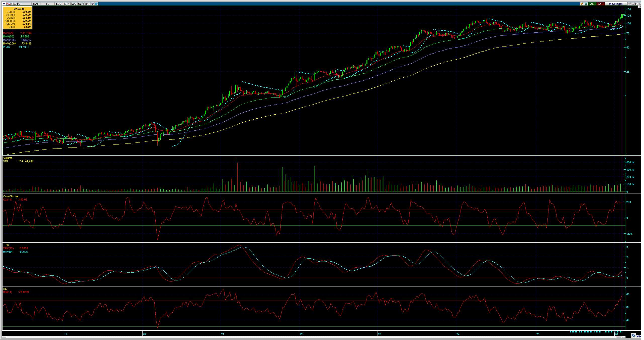Select the TMP toolbar item
The image size is (644, 340).
click(x=87, y=4)
